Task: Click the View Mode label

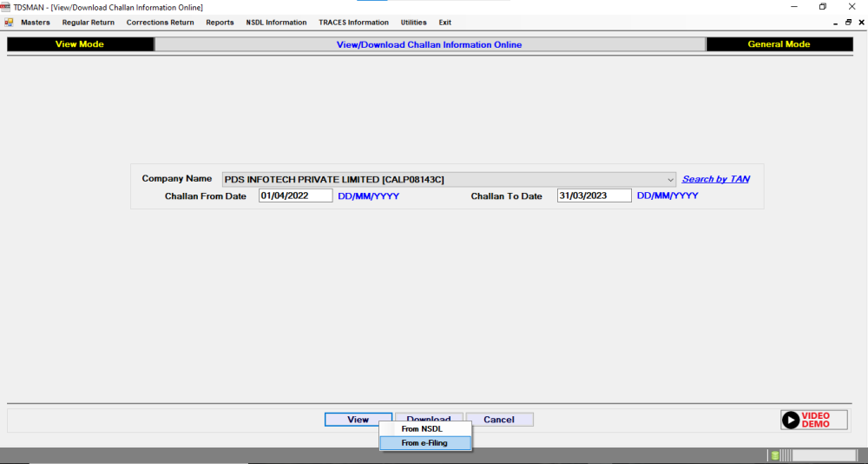Action: (x=80, y=44)
